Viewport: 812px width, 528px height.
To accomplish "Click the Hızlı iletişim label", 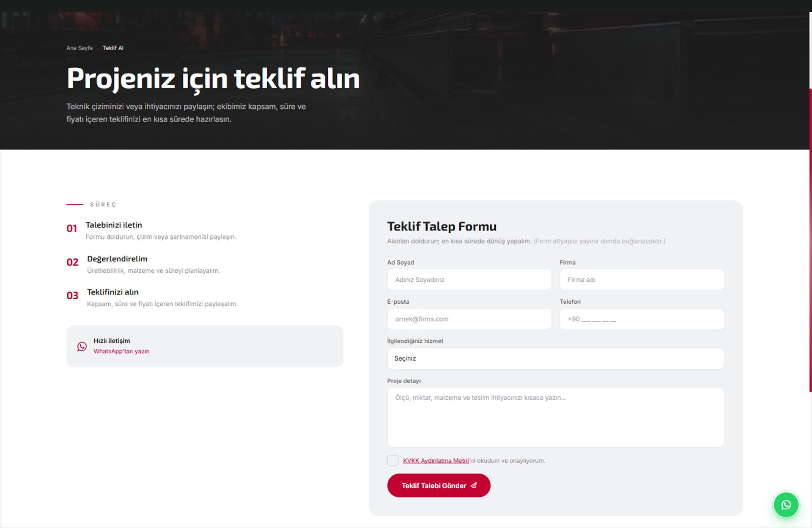I will pyautogui.click(x=112, y=341).
